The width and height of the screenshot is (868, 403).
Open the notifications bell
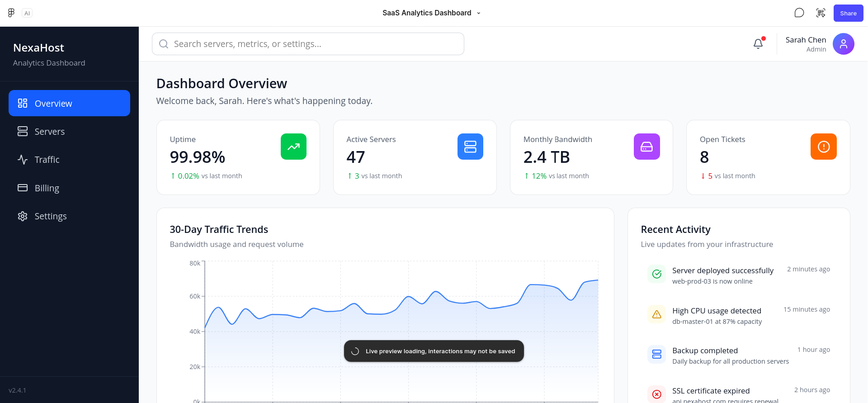(758, 43)
